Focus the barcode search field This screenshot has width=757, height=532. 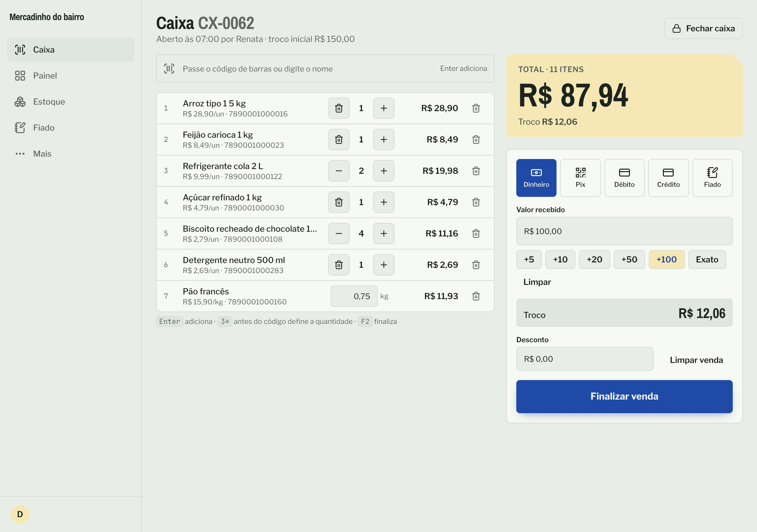(x=325, y=69)
